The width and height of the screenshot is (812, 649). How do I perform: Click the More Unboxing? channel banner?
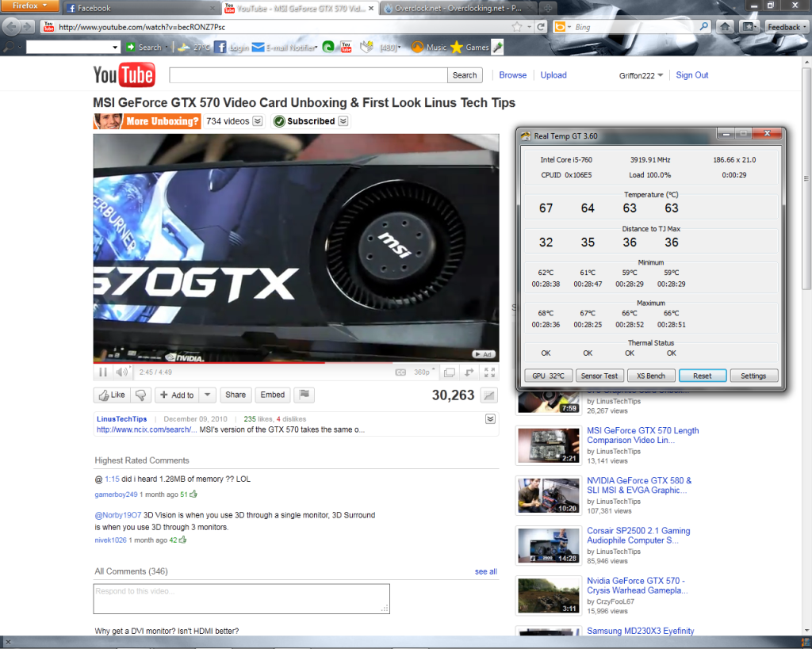(x=147, y=121)
